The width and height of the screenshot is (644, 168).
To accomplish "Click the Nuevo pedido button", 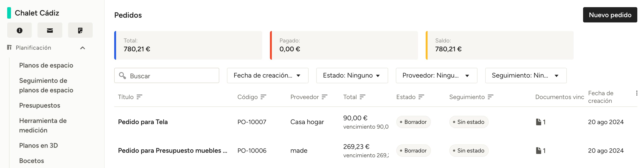I will pos(610,15).
